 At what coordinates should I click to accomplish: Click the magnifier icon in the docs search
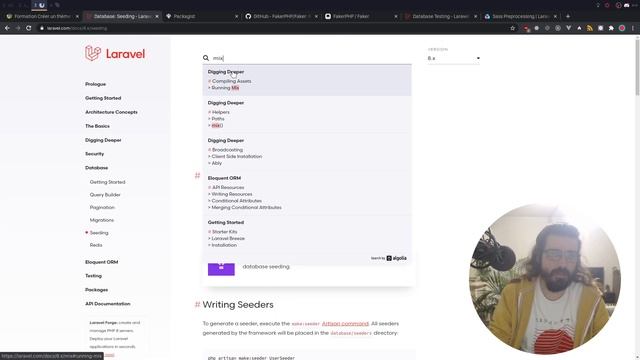pos(206,58)
